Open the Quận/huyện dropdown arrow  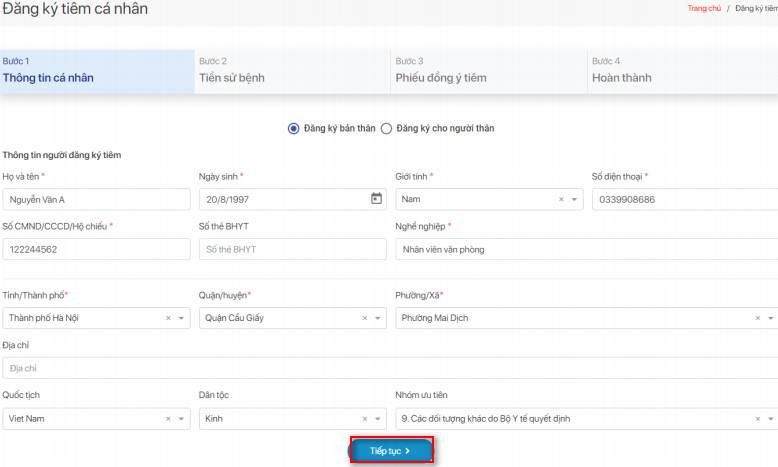(377, 318)
